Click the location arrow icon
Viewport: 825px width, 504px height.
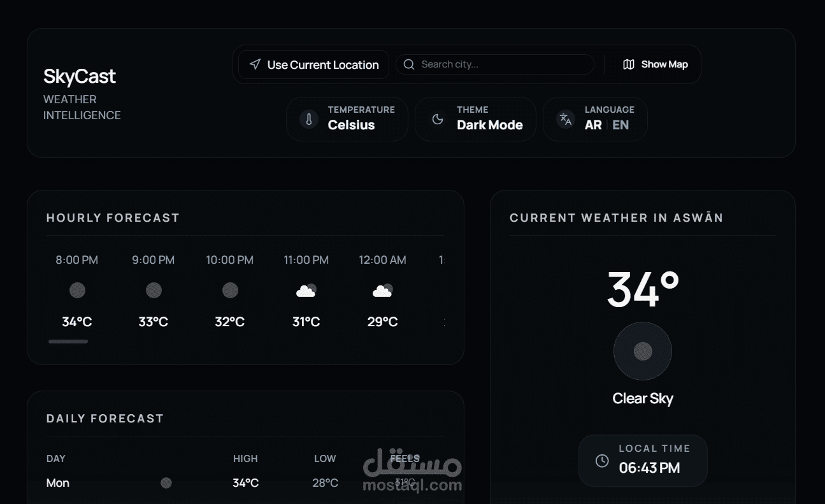[255, 64]
